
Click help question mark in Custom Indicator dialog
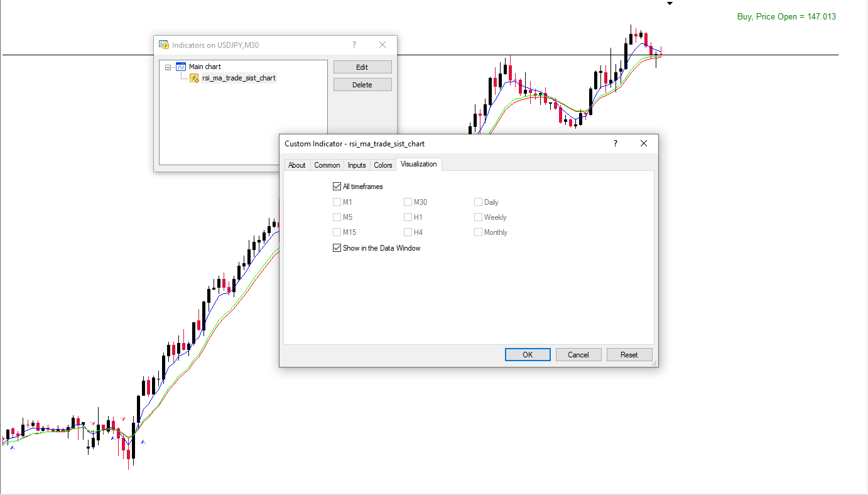(616, 143)
